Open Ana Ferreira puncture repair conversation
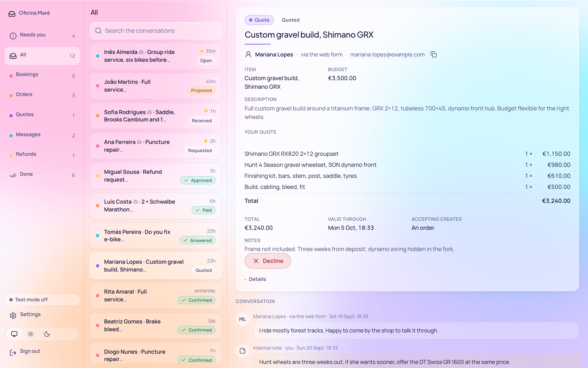Viewport: 588px width, 368px height. tap(156, 146)
